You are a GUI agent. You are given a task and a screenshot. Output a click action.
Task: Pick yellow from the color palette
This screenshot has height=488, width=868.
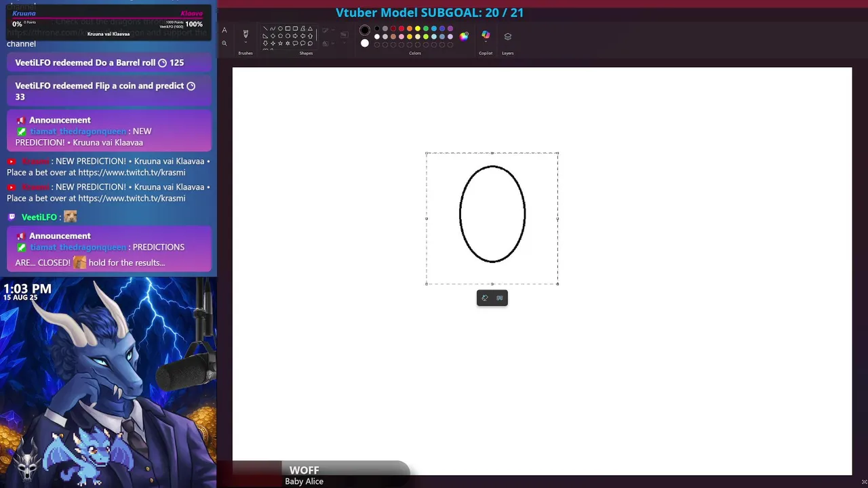418,28
